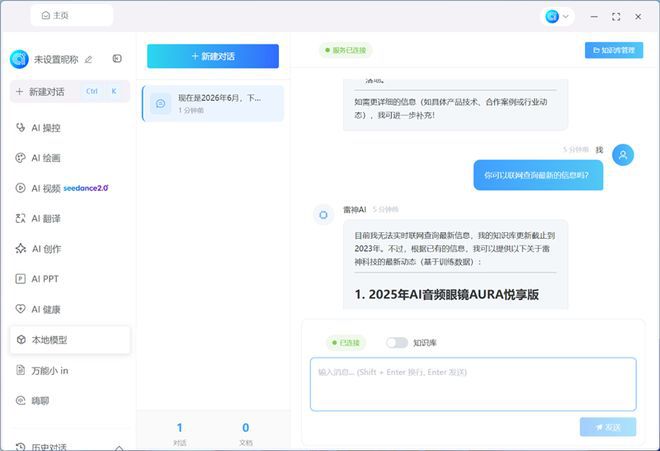Click the 已连接 status chip above input
The image size is (660, 451).
click(x=346, y=343)
